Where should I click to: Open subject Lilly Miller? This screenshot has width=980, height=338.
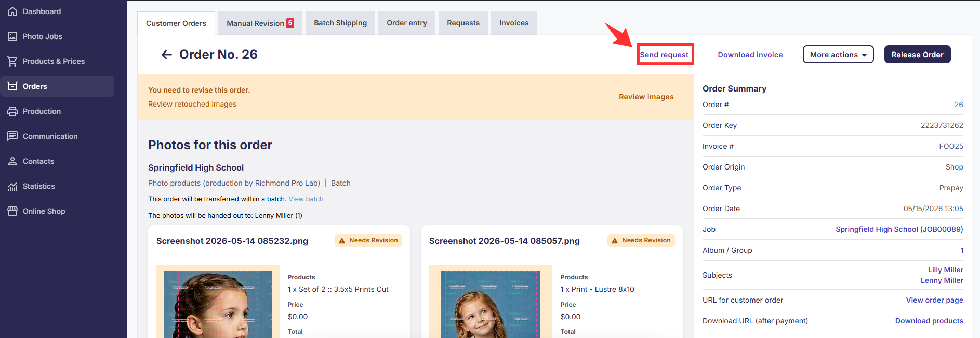pyautogui.click(x=945, y=270)
